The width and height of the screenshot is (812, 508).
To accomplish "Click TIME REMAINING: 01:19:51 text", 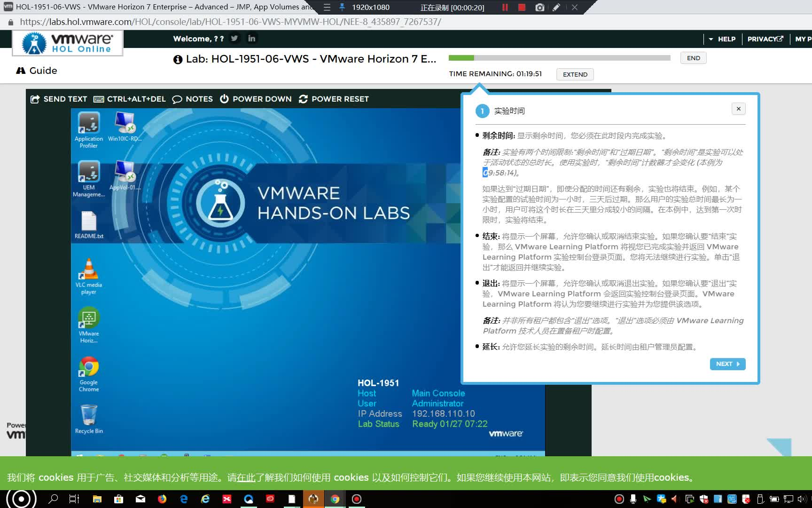I will pyautogui.click(x=495, y=74).
